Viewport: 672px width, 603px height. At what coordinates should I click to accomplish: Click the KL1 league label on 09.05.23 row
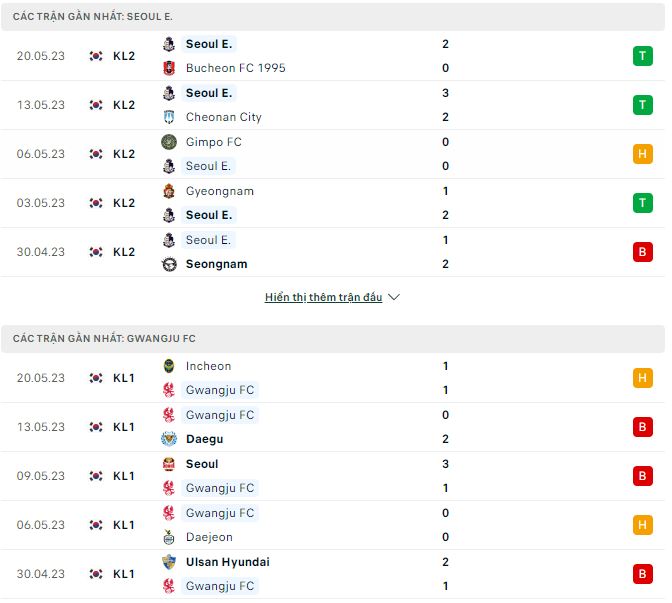[x=124, y=476]
